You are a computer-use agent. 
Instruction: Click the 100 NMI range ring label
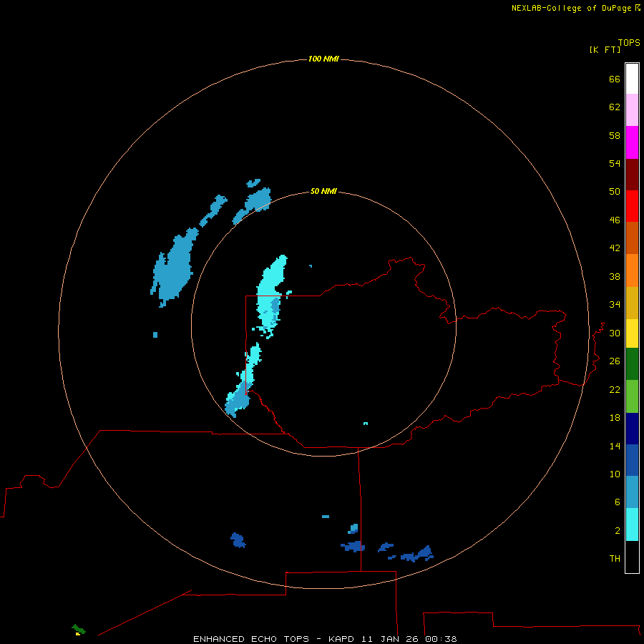tap(323, 59)
